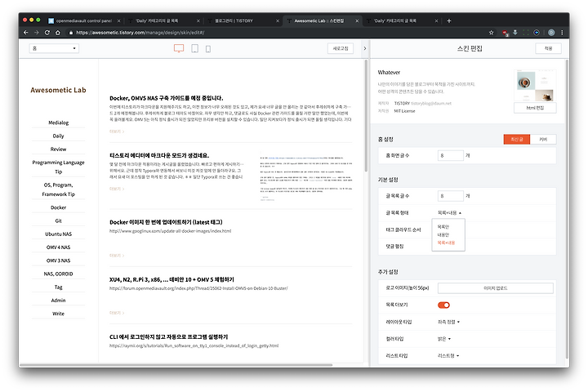Image resolution: width=588 pixels, height=392 pixels.
Task: Choose 목록만 from the list type menu
Action: [443, 227]
